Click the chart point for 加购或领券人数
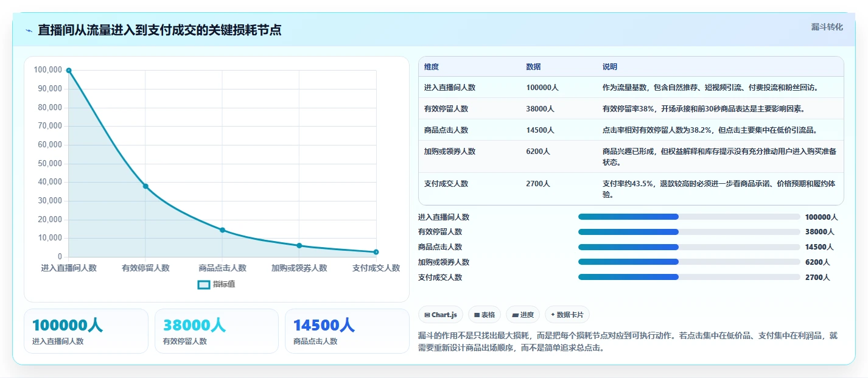868x378 pixels. coord(299,245)
